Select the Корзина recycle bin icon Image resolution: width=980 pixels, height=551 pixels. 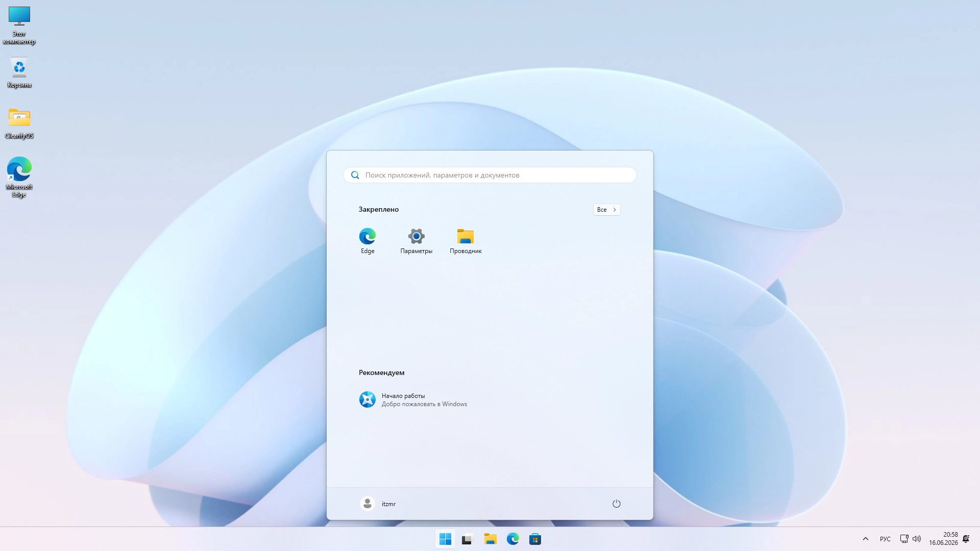click(19, 72)
